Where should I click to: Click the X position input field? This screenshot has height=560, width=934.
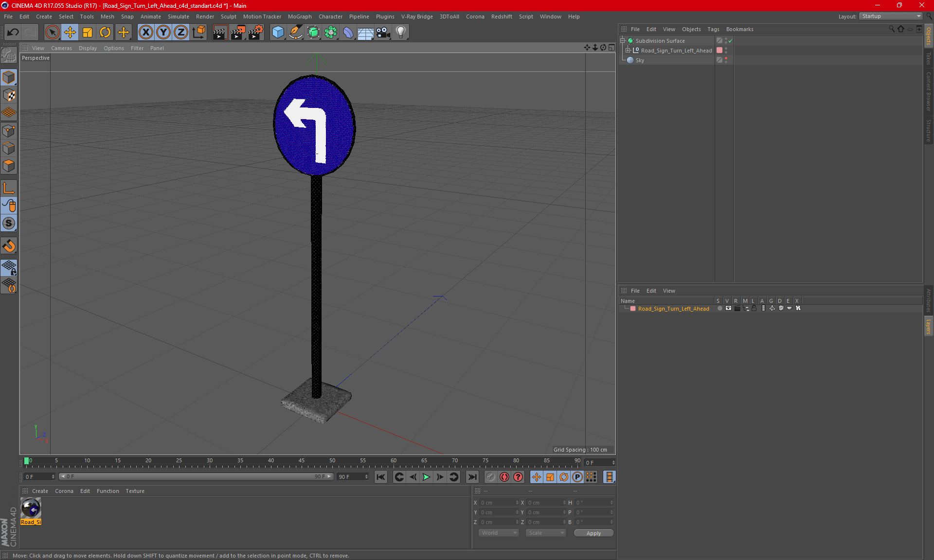(498, 503)
